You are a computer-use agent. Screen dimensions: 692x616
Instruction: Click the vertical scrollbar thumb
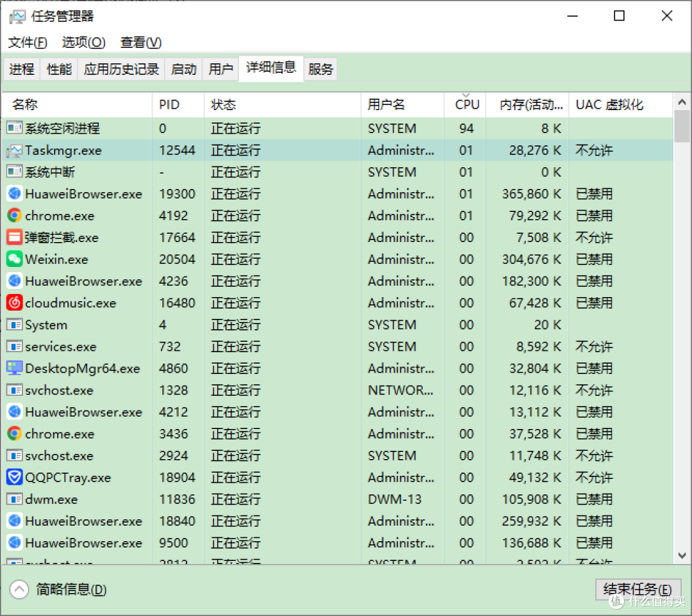pyautogui.click(x=682, y=127)
